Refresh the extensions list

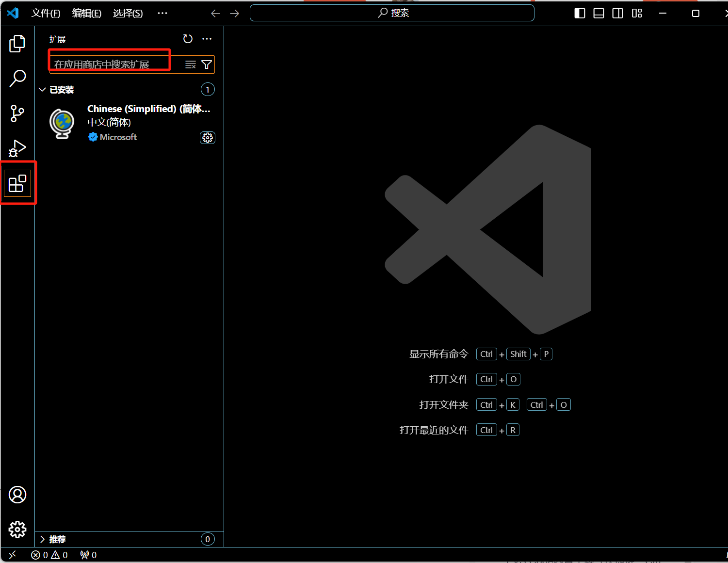point(188,39)
